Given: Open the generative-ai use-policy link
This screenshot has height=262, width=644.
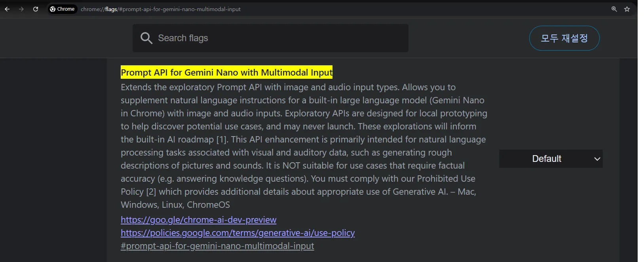Looking at the screenshot, I should [237, 233].
